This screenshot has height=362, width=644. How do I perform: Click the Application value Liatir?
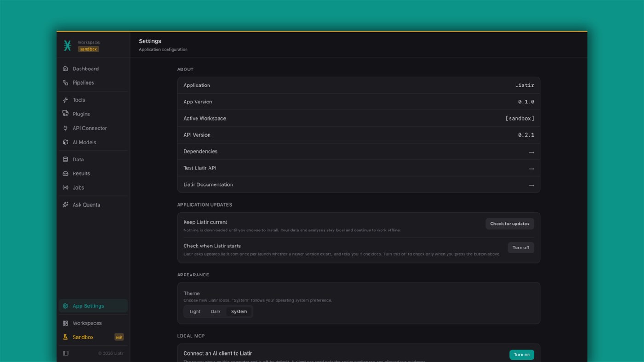point(524,86)
